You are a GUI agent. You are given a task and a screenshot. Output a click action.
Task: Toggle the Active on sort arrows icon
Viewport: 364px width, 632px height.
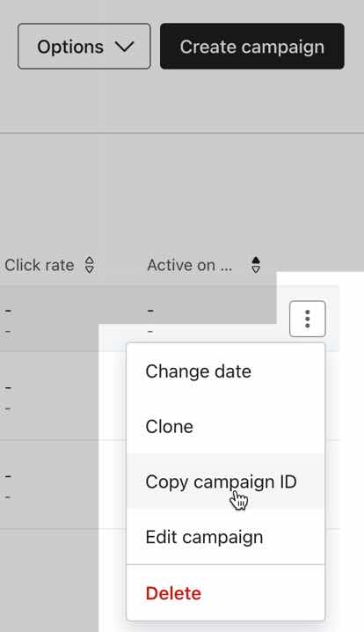(x=256, y=265)
